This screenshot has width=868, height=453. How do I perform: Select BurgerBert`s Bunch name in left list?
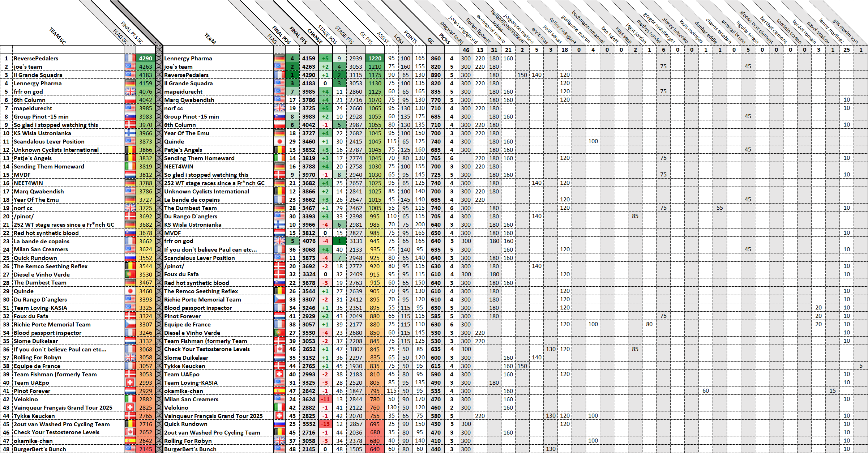coord(40,449)
